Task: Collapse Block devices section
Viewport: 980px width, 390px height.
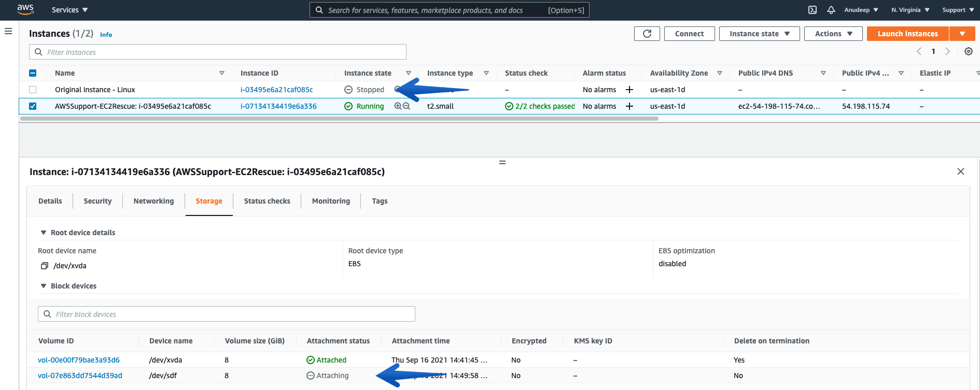Action: (x=44, y=286)
